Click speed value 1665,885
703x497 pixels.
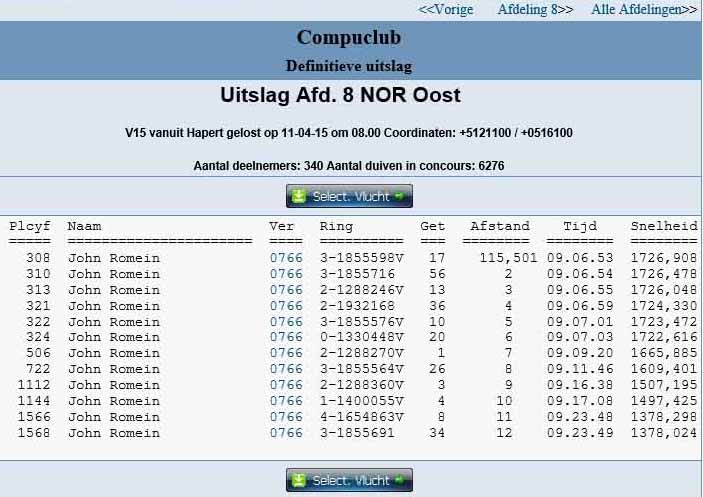point(664,353)
